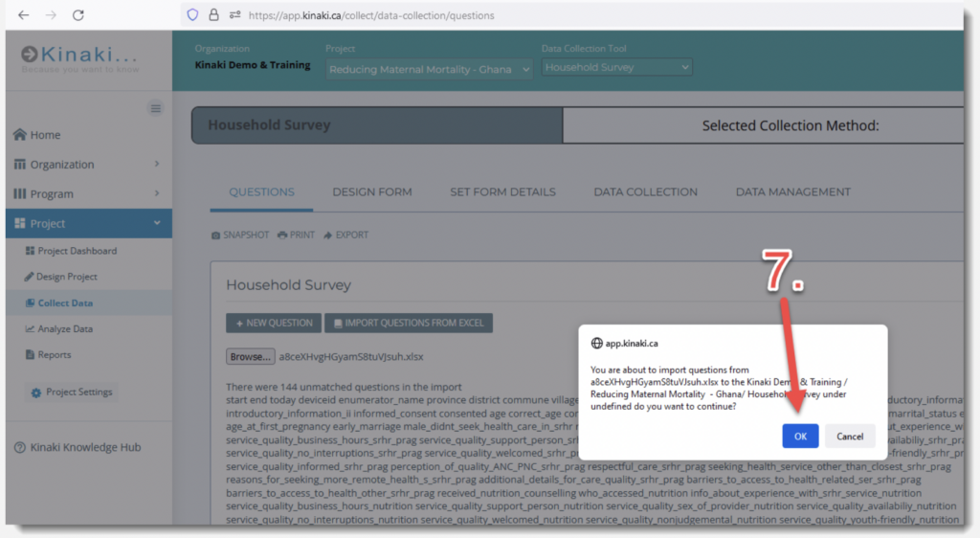Open Kinaki Knowledge Hub link

tap(85, 447)
